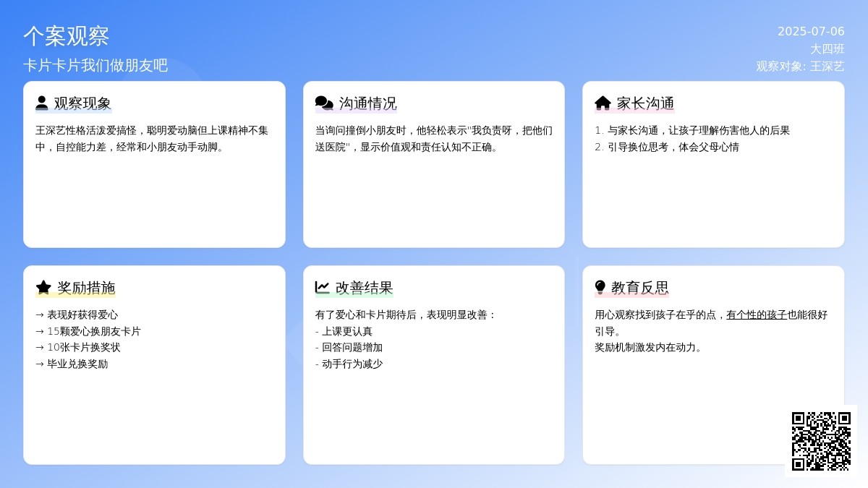This screenshot has width=868, height=488.
Task: Click the paragraph starting 当询问撞倒小朋友时
Action: click(434, 139)
